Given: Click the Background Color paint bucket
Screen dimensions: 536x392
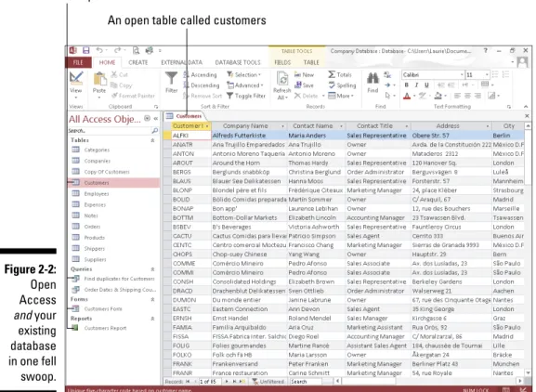Looking at the screenshot, I should click(438, 96).
